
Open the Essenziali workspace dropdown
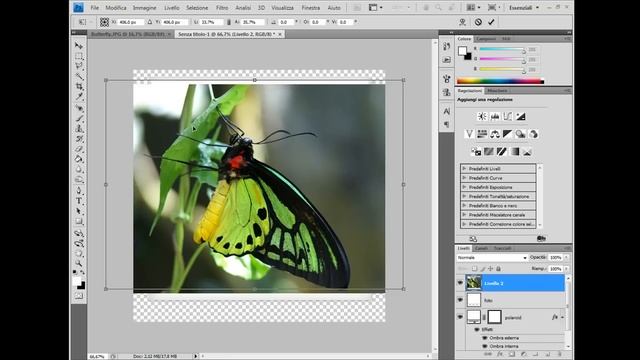click(x=523, y=8)
